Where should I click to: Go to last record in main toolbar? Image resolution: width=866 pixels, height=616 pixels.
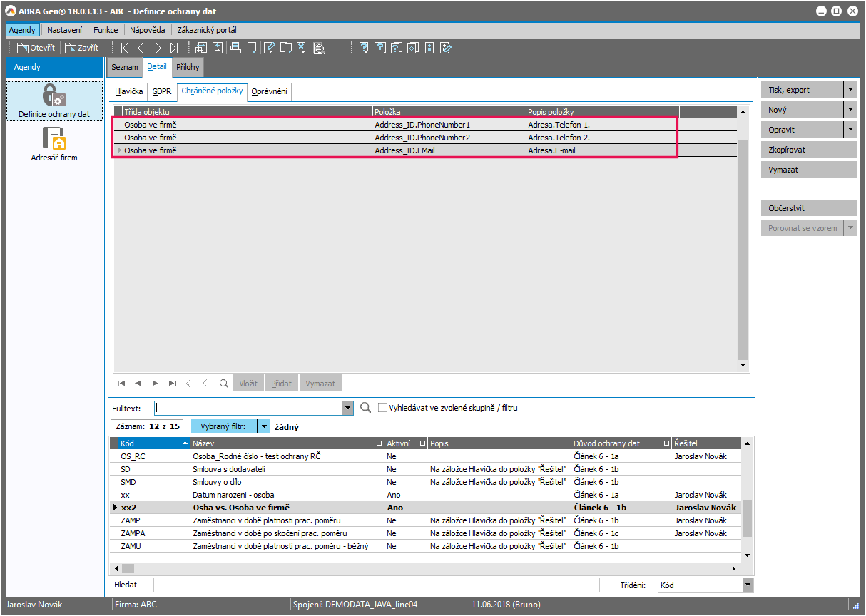click(174, 48)
